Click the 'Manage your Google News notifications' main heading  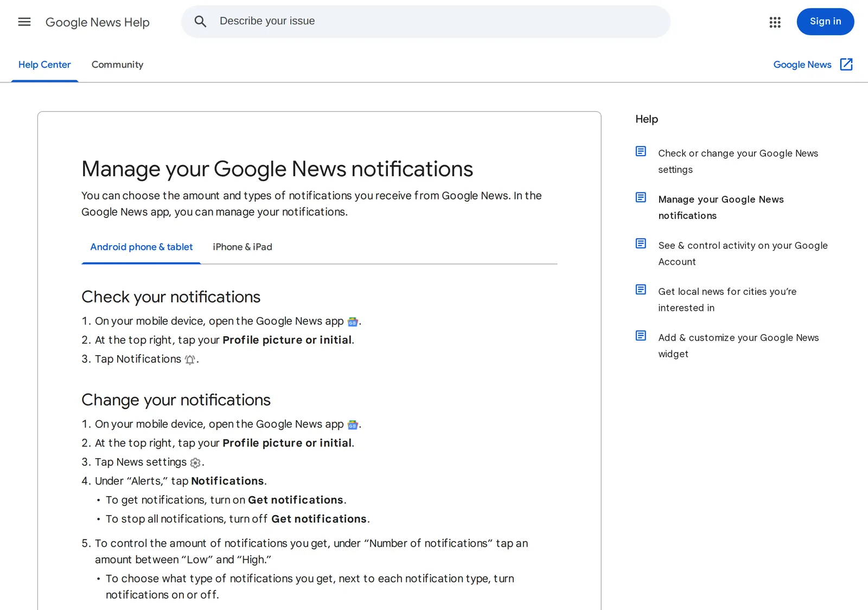pyautogui.click(x=277, y=169)
